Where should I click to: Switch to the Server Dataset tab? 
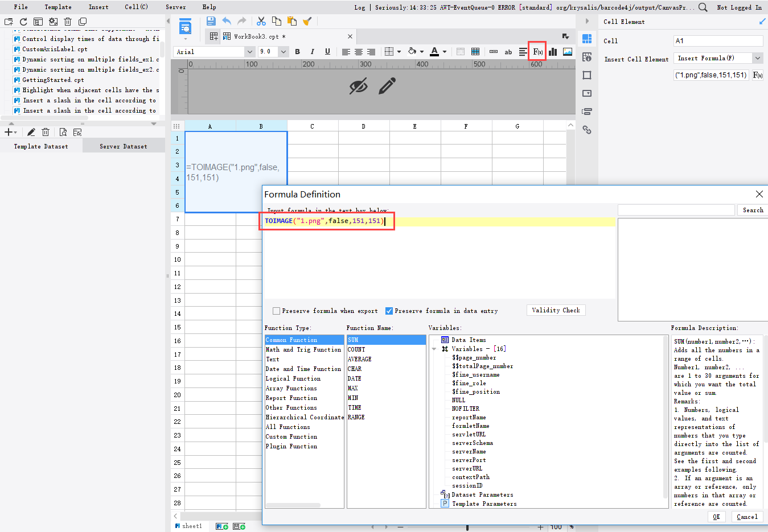pos(123,146)
